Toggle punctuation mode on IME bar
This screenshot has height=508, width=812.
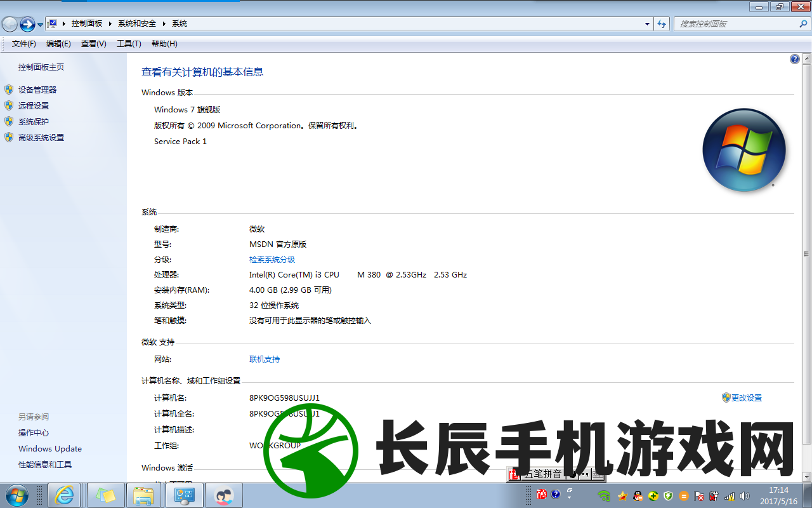point(584,474)
